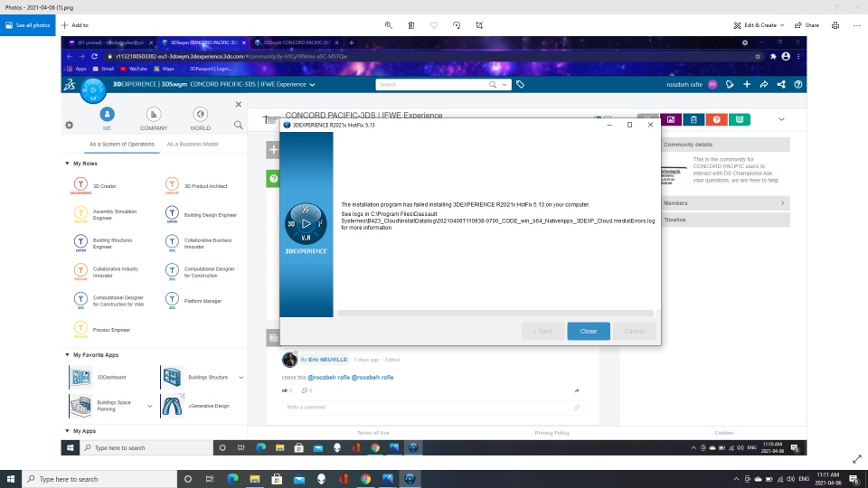Open notifications icon next to RR avatar
This screenshot has width=868, height=488.
click(730, 85)
